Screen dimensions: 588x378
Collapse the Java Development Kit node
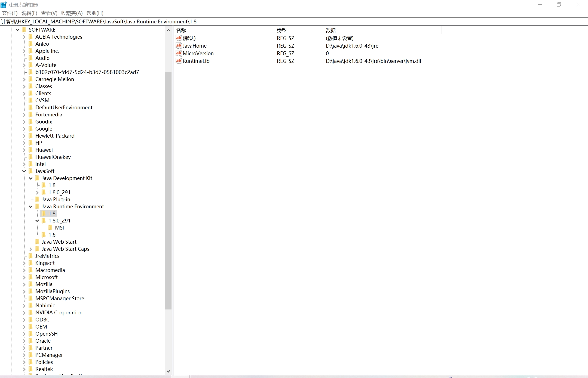[x=30, y=178]
